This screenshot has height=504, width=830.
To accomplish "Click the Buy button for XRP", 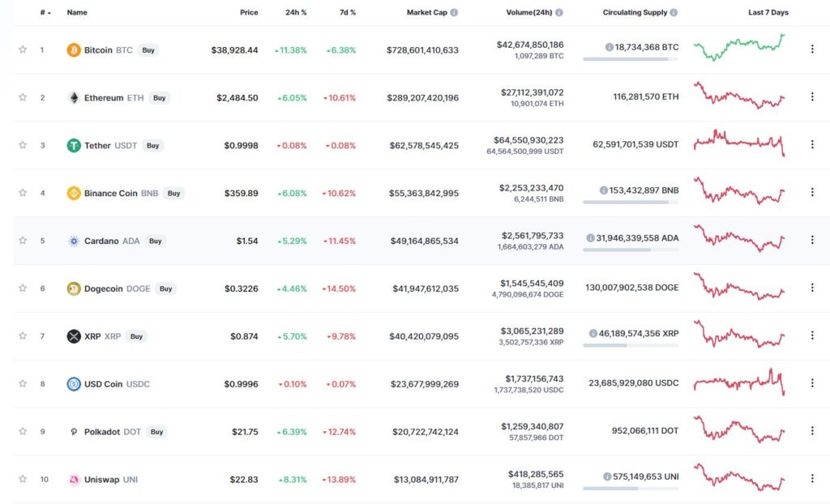I will pyautogui.click(x=136, y=336).
